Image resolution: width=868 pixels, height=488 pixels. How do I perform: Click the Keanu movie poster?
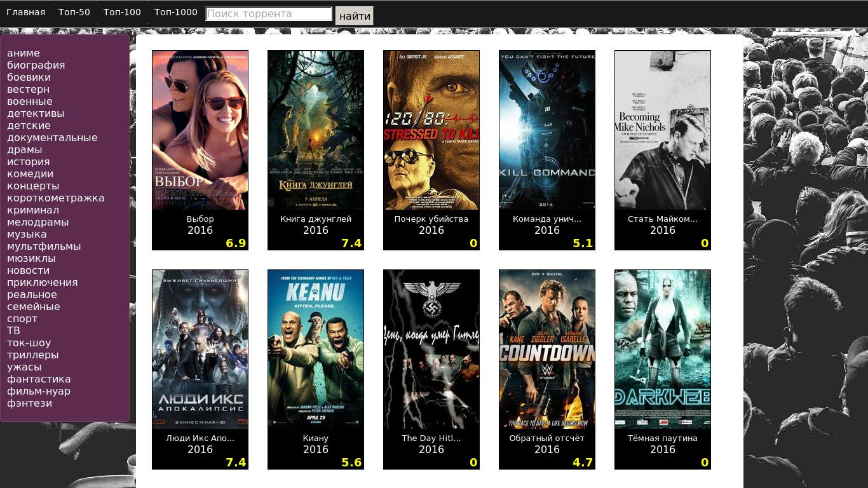coord(316,349)
